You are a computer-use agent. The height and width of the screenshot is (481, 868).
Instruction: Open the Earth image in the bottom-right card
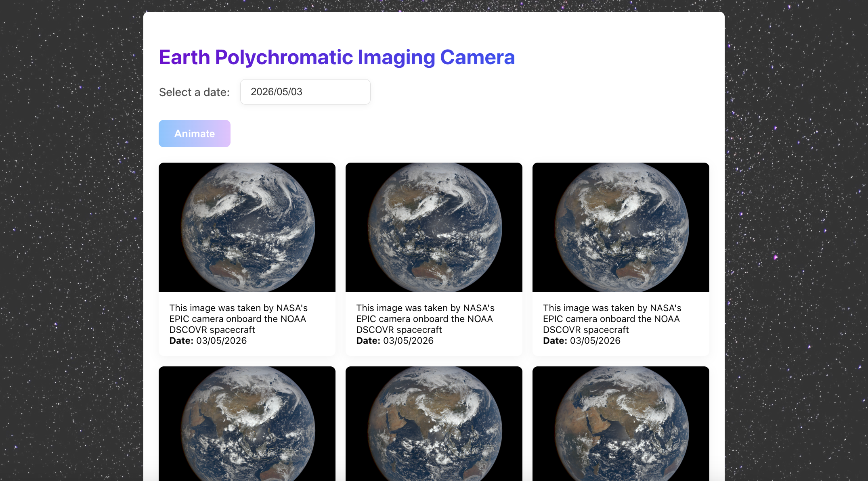click(621, 424)
